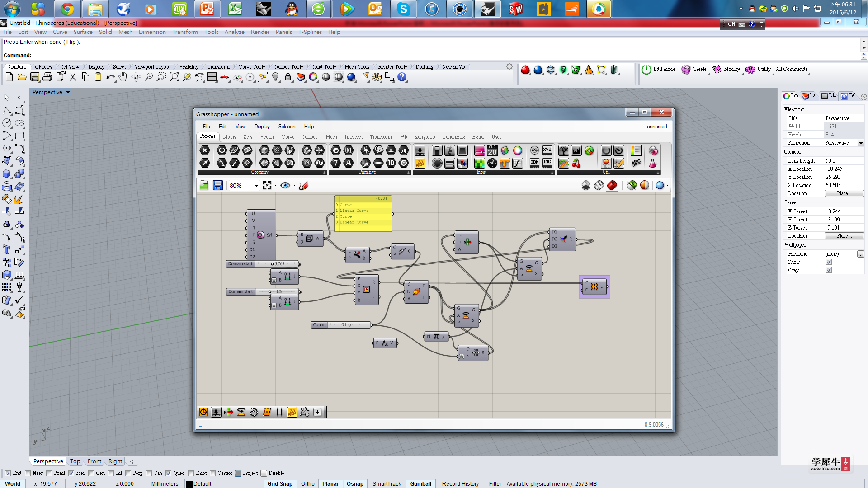Click the blue Help question mark icon
The height and width of the screenshot is (488, 868).
point(402,77)
